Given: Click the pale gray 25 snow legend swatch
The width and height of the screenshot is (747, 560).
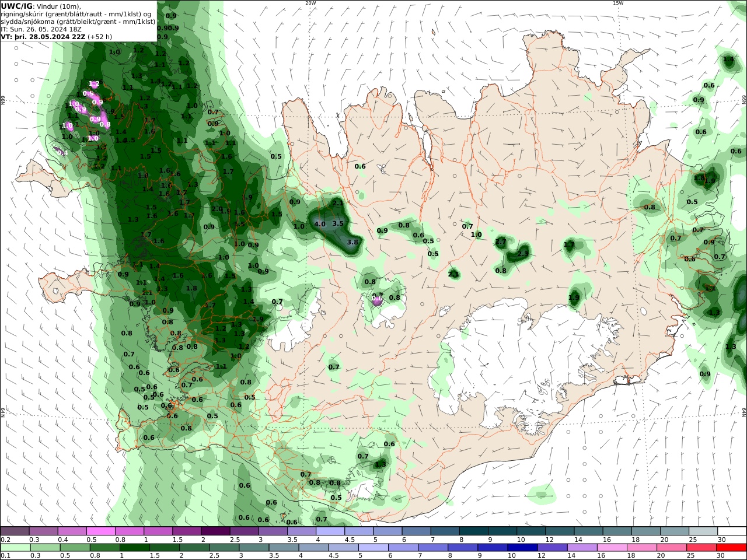Looking at the screenshot, I should point(703,531).
